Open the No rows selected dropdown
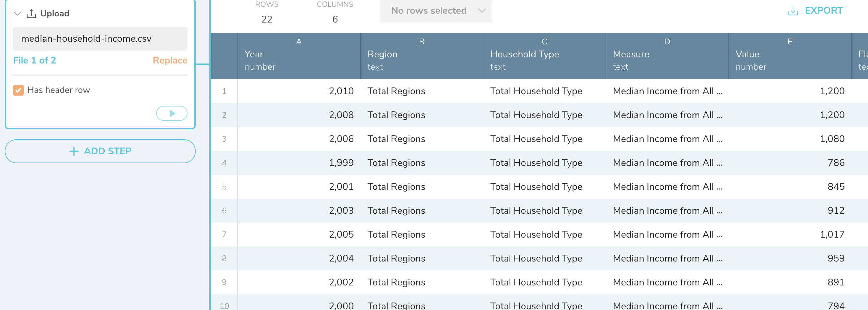This screenshot has height=310, width=868. coord(436,11)
